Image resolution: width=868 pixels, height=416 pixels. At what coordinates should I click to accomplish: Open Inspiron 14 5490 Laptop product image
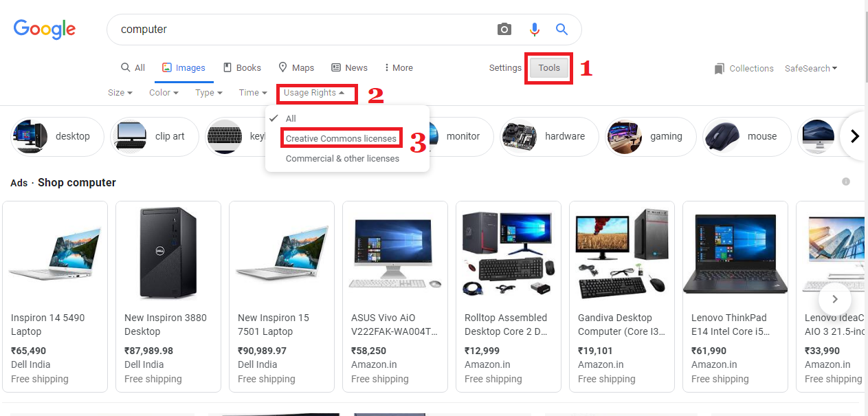coord(55,253)
